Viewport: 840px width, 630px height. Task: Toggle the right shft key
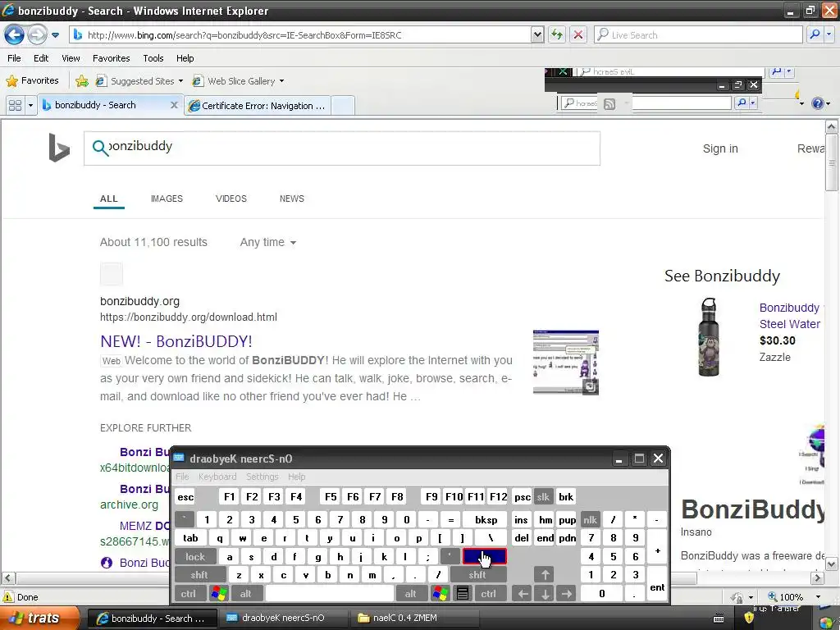(x=477, y=575)
